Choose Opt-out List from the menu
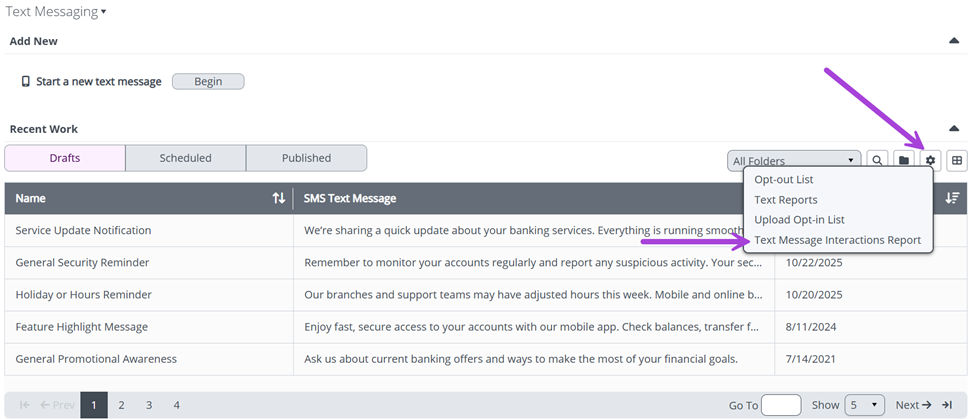Screen dimensions: 975x419 (x=783, y=180)
